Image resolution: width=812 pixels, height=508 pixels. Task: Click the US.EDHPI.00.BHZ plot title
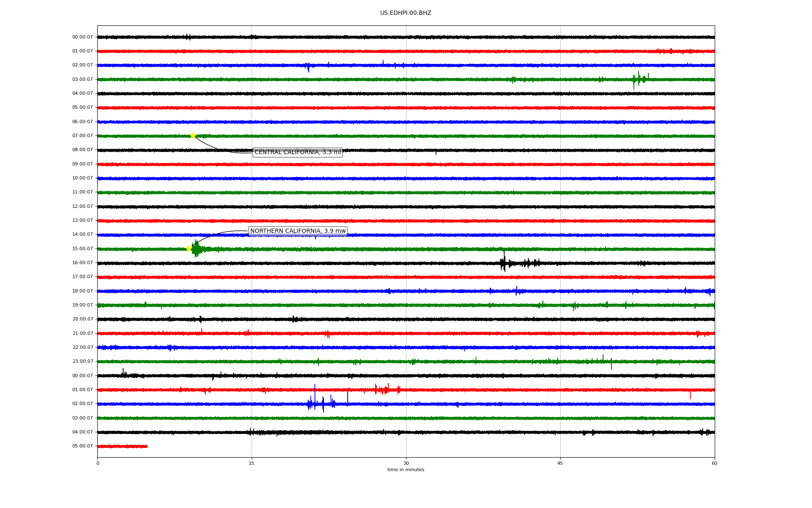click(x=405, y=13)
